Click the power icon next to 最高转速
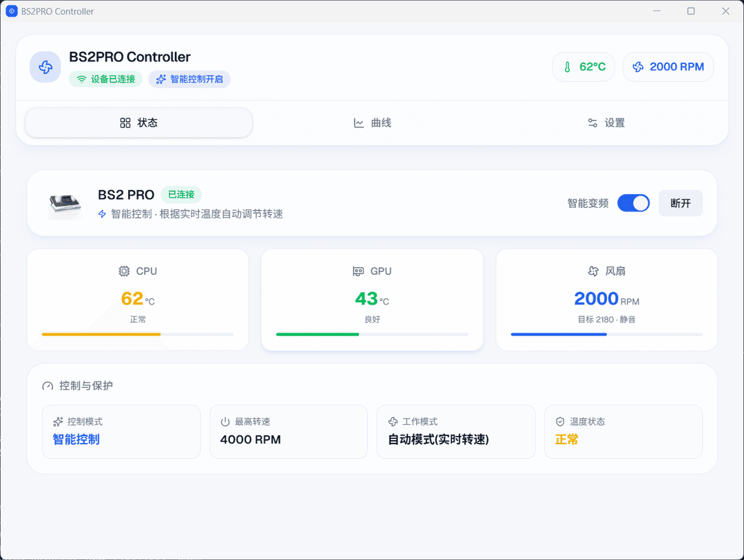 click(225, 422)
